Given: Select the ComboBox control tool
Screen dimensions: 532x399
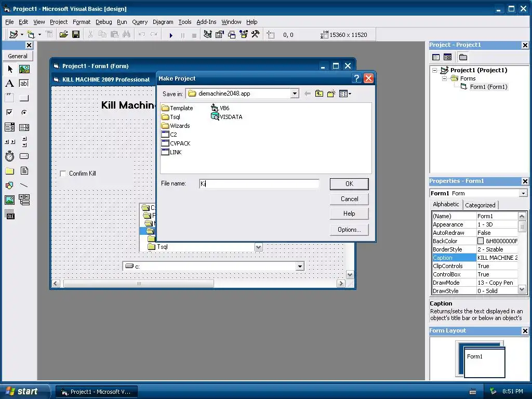Looking at the screenshot, I should pos(10,127).
